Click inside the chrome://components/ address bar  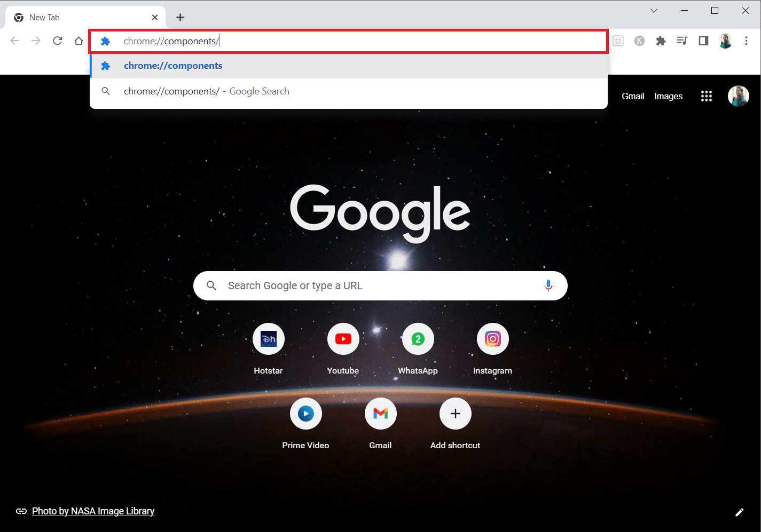[348, 41]
